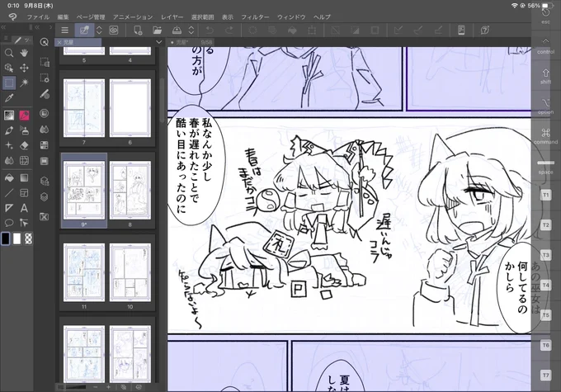Select the Blend tool

(9, 160)
